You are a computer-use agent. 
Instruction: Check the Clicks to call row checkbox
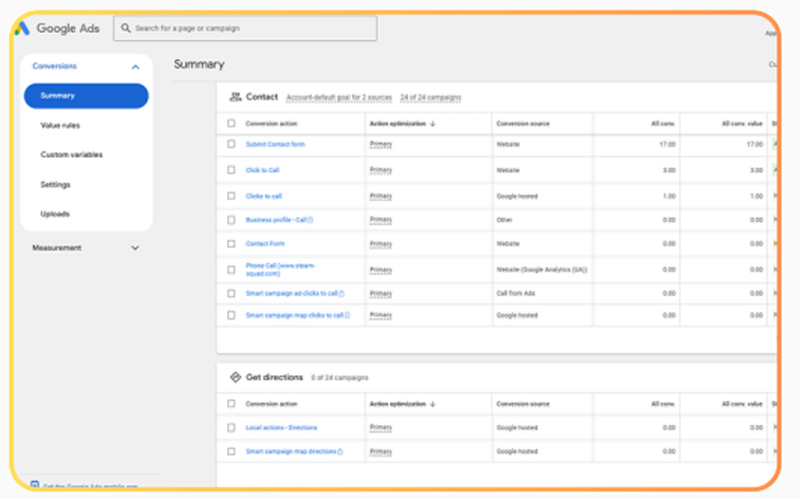point(231,196)
